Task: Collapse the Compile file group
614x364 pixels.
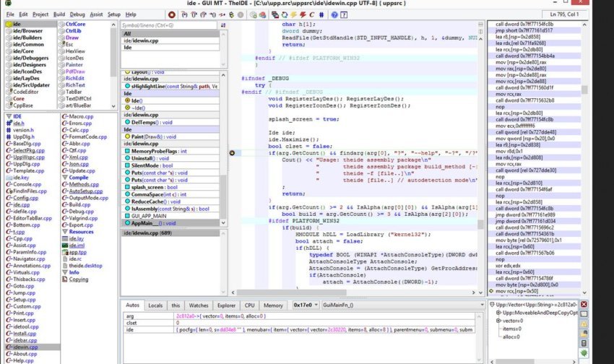Action: click(x=64, y=177)
